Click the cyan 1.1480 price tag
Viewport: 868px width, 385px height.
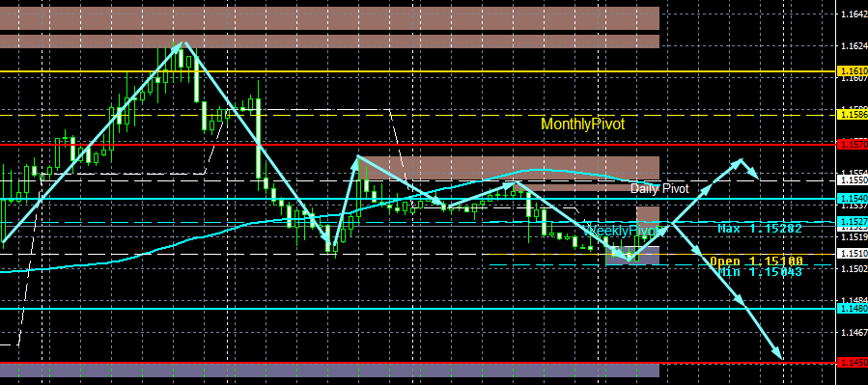tap(852, 308)
